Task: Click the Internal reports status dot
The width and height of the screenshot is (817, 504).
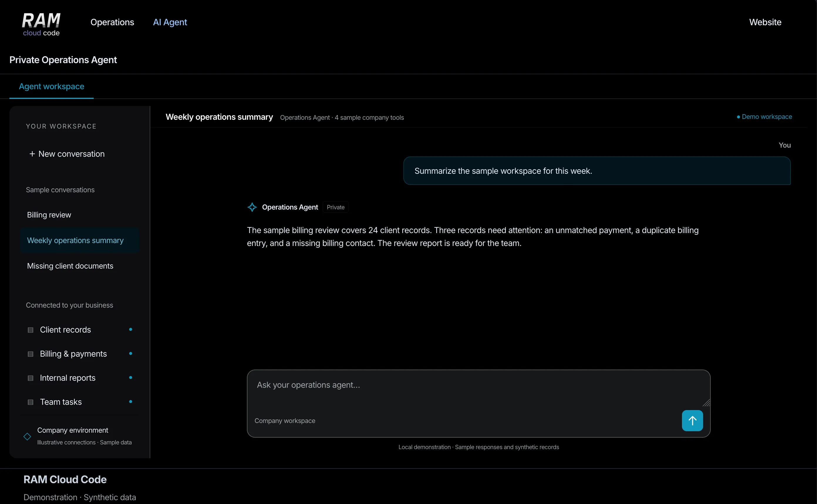Action: 130,377
